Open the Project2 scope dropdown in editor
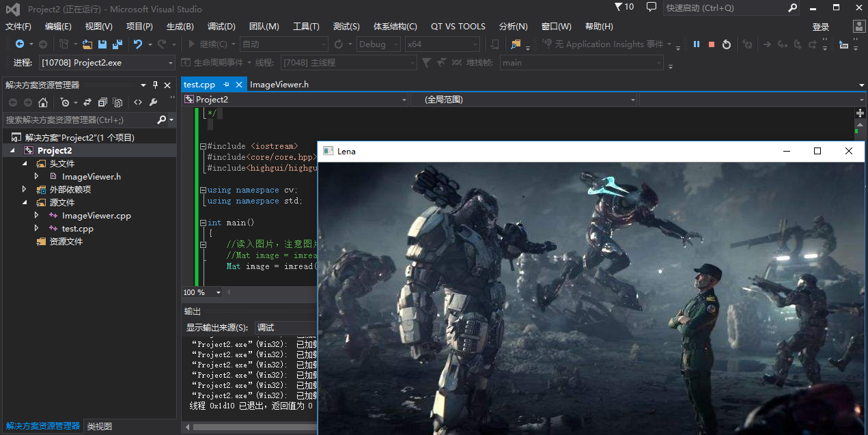868x435 pixels. (404, 100)
